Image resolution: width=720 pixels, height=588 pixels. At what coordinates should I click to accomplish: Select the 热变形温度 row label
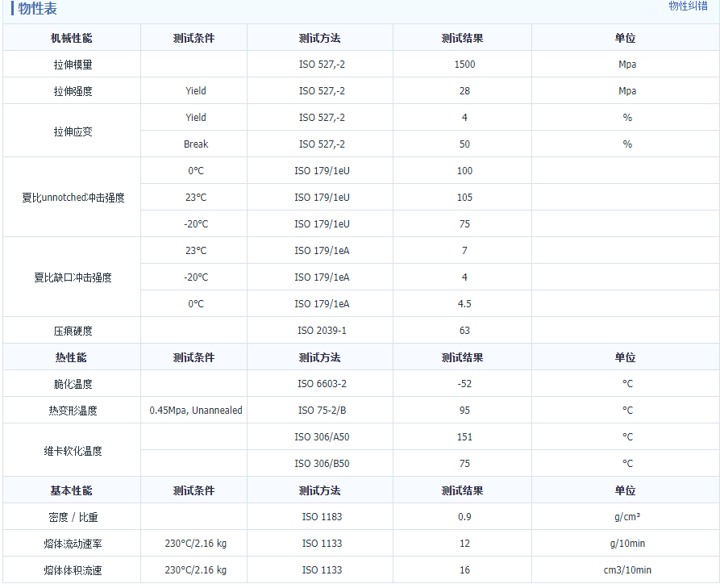(x=73, y=411)
